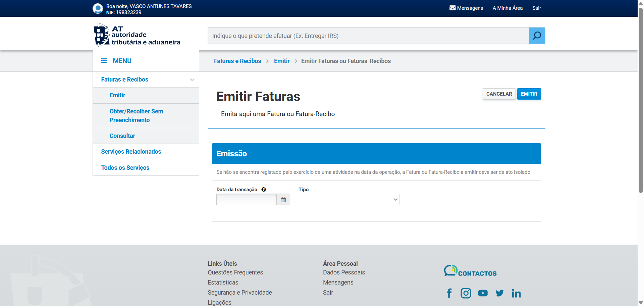Open the CONTACTOS logo link

coord(470,271)
